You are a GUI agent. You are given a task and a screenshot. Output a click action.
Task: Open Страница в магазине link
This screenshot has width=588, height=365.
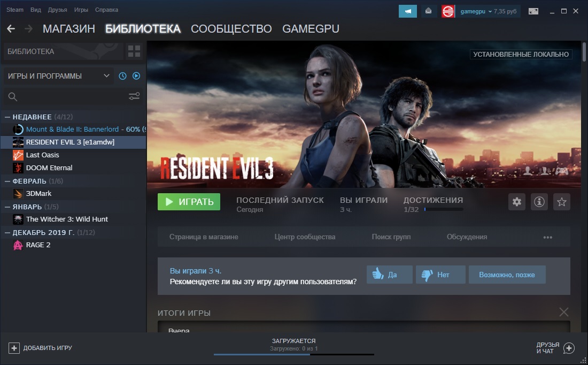[204, 237]
